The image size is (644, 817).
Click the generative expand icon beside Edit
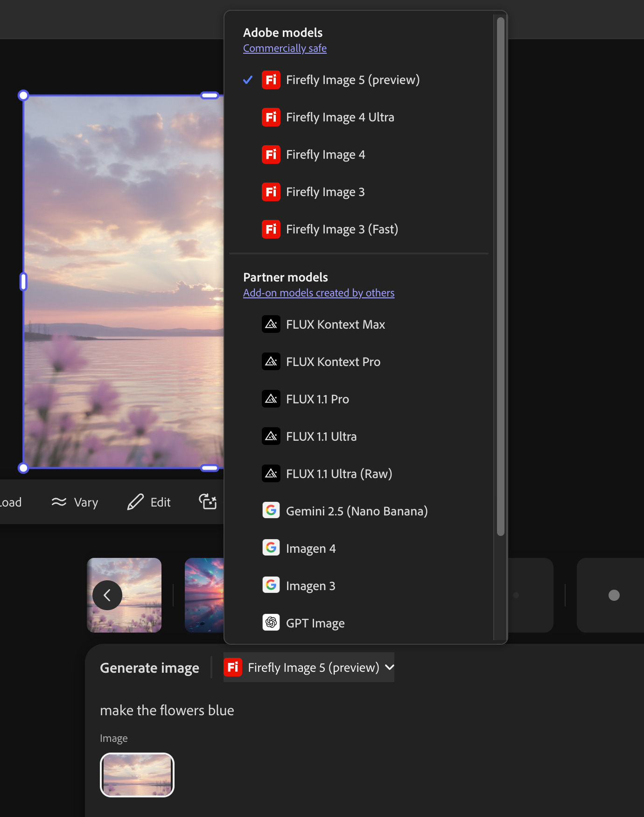point(208,502)
